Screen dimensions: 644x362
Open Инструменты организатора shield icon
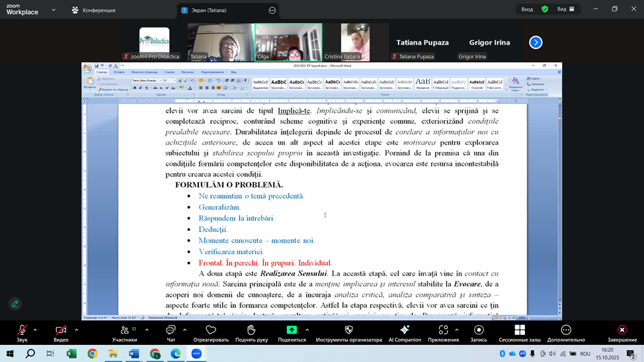coord(348,330)
